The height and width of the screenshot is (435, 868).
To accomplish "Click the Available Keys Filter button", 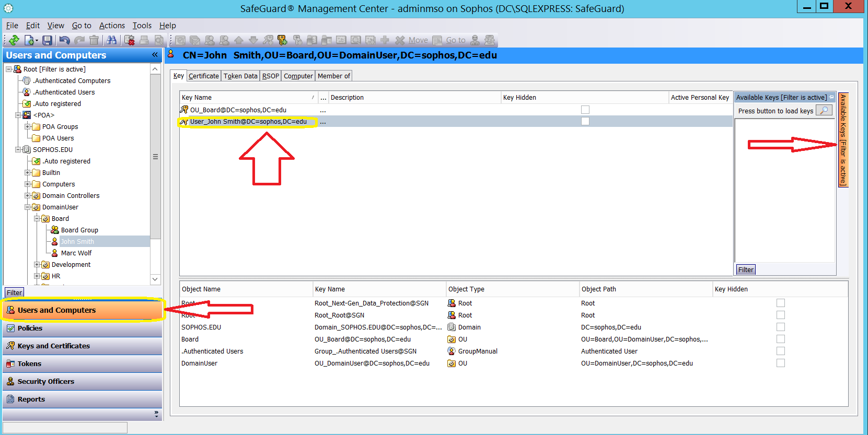I will 746,269.
